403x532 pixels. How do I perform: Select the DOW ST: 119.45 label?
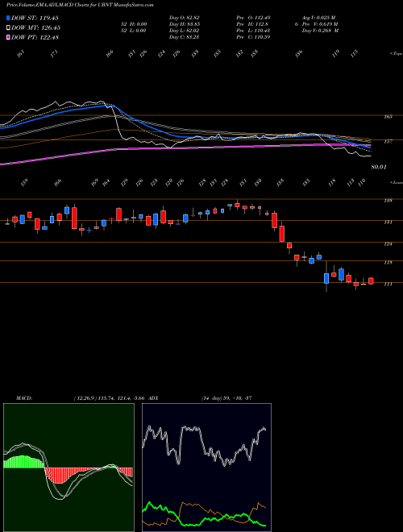click(35, 18)
